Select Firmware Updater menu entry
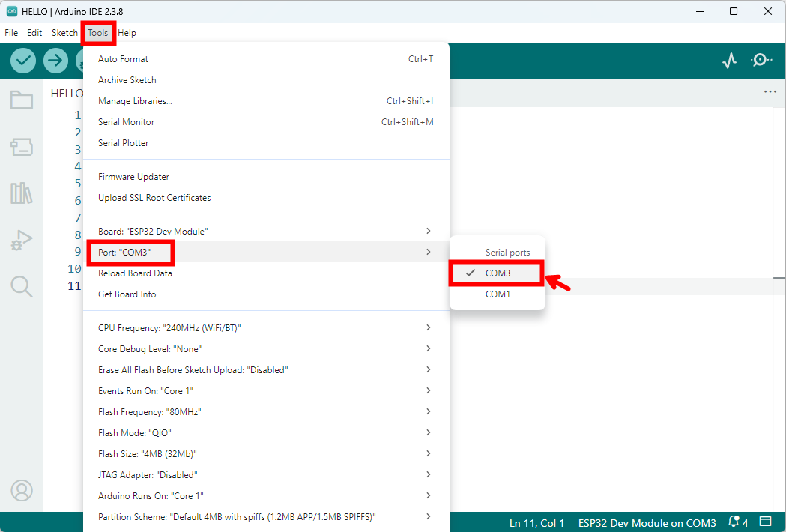This screenshot has width=786, height=532. pos(266,177)
